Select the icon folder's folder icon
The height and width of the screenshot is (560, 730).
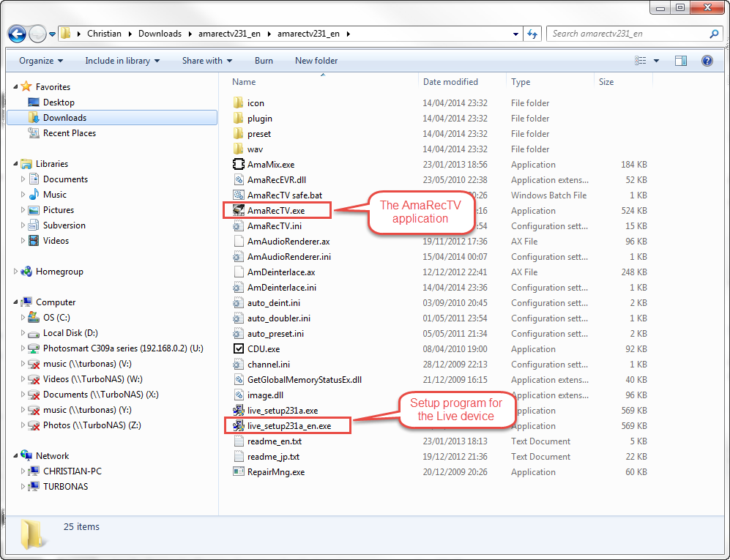[x=239, y=103]
